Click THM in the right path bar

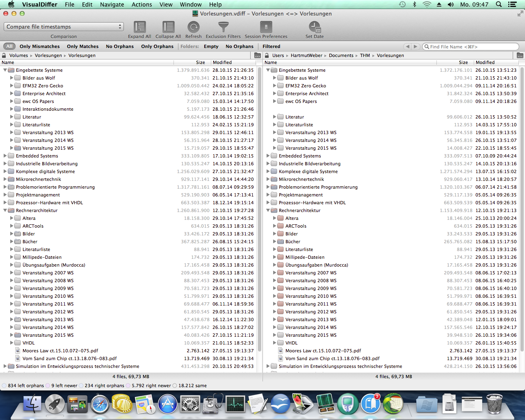pos(365,55)
